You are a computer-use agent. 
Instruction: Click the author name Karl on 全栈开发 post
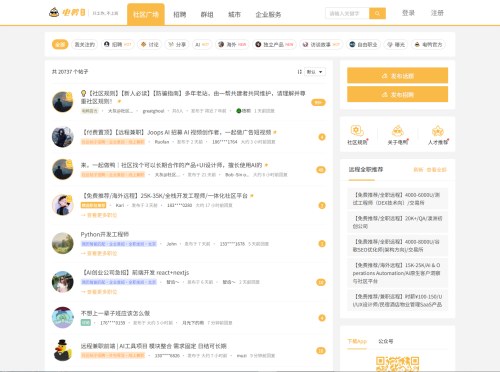(120, 205)
